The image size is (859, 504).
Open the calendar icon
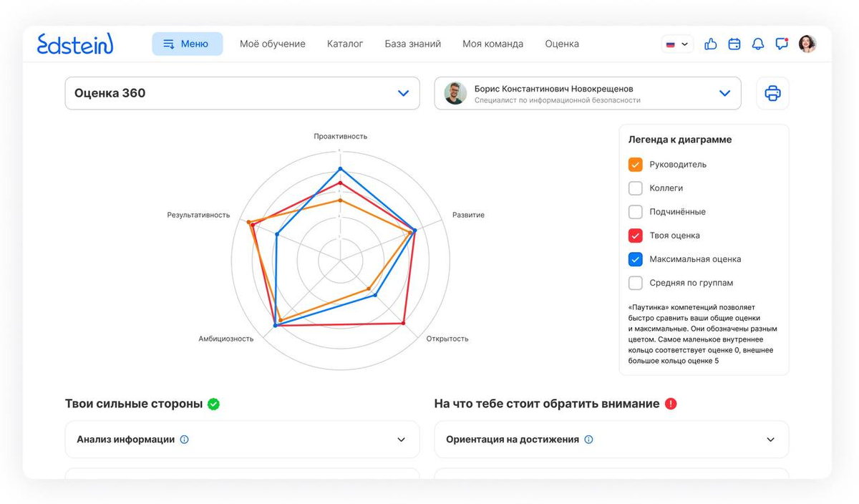[x=734, y=44]
